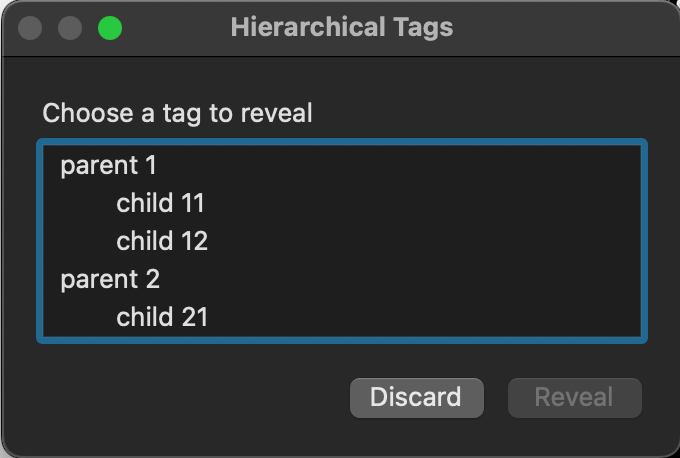
Task: Choose the second child under parent 1
Action: pyautogui.click(x=161, y=241)
